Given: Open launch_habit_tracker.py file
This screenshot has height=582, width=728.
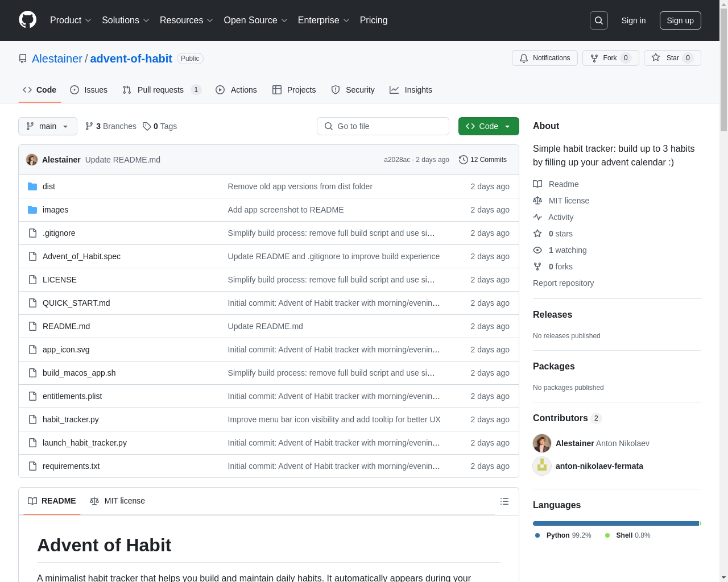Looking at the screenshot, I should click(x=85, y=443).
